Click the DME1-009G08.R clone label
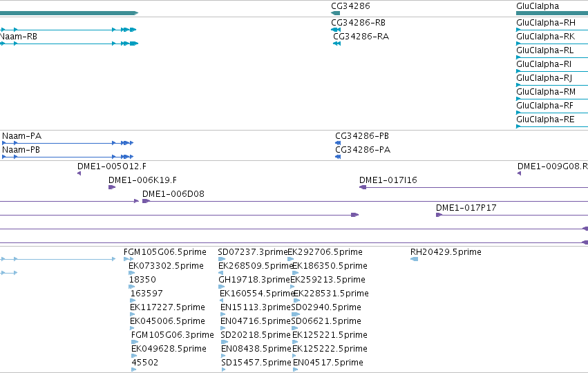The image size is (588, 373). (x=552, y=166)
